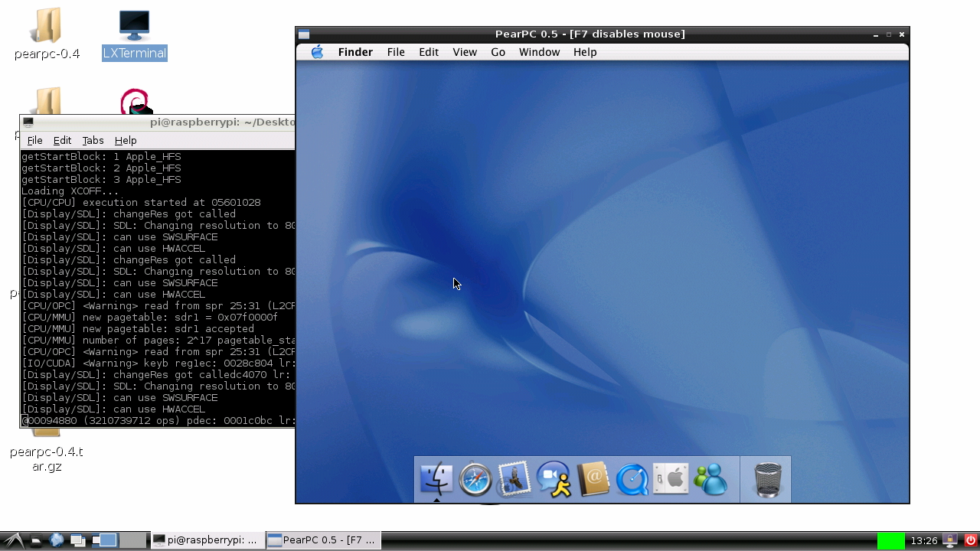Click the red power logout icon

coord(970,540)
